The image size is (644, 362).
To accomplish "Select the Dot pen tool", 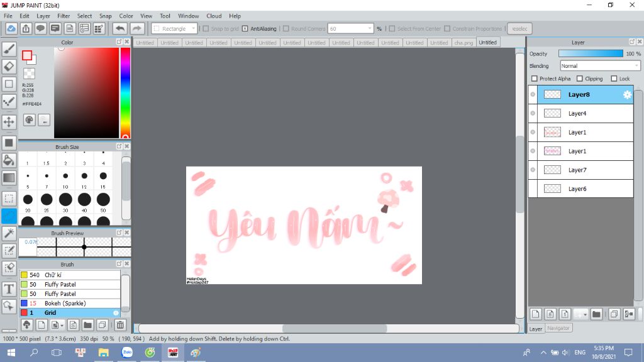I will tap(9, 101).
